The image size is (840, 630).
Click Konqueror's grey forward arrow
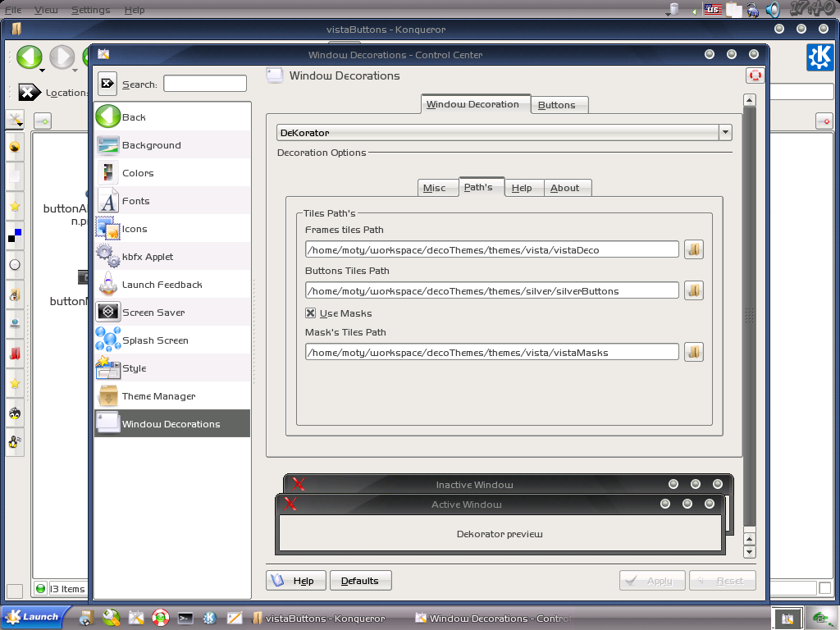62,57
